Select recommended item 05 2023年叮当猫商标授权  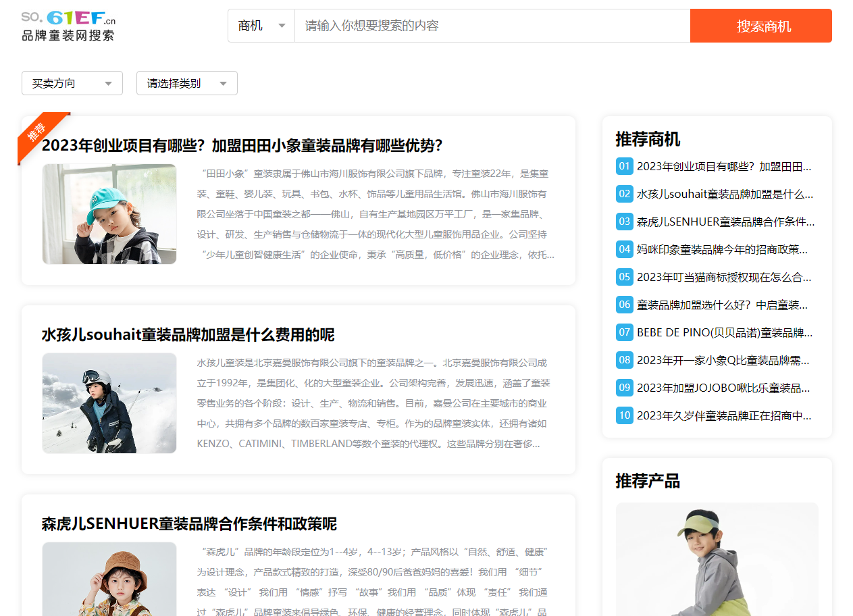tap(724, 277)
